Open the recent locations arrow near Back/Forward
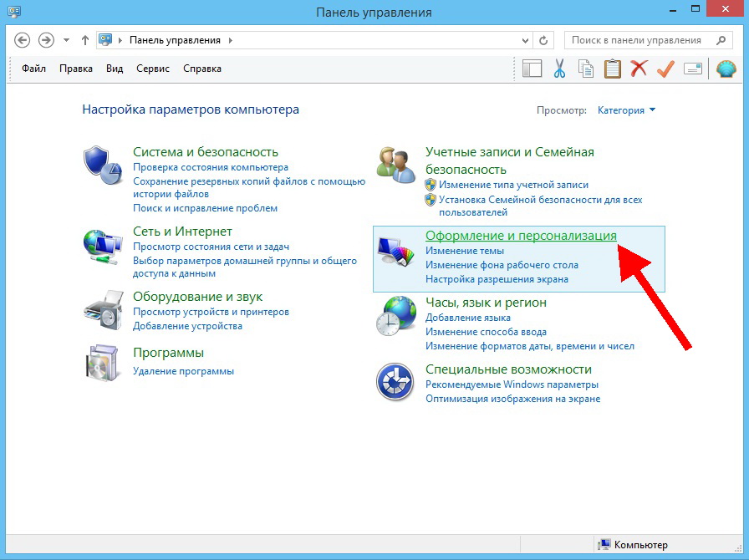749x560 pixels. tap(66, 40)
